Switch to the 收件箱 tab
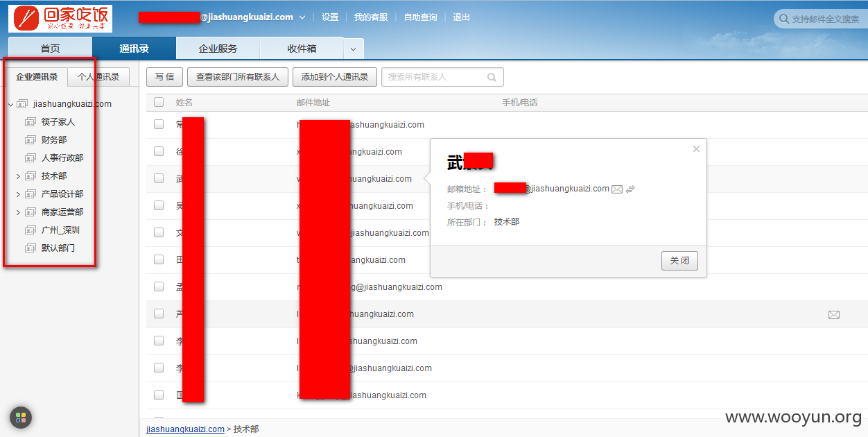The width and height of the screenshot is (868, 437). 302,49
